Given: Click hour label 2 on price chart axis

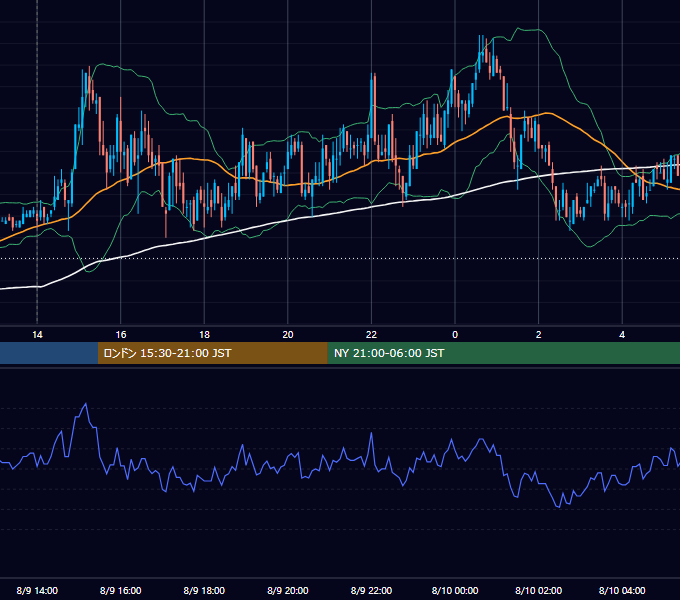Looking at the screenshot, I should pyautogui.click(x=539, y=334).
